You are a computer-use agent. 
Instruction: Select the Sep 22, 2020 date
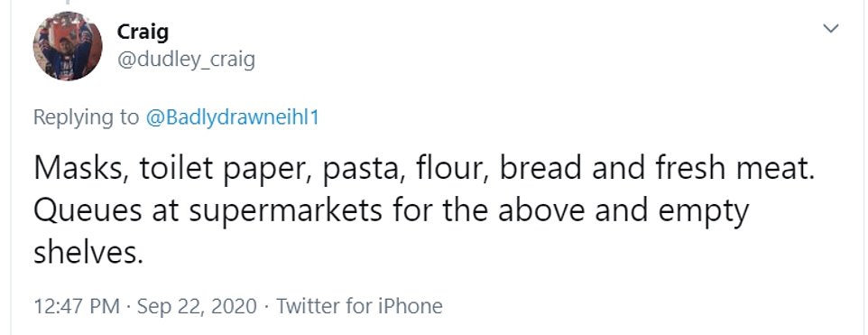click(x=197, y=307)
